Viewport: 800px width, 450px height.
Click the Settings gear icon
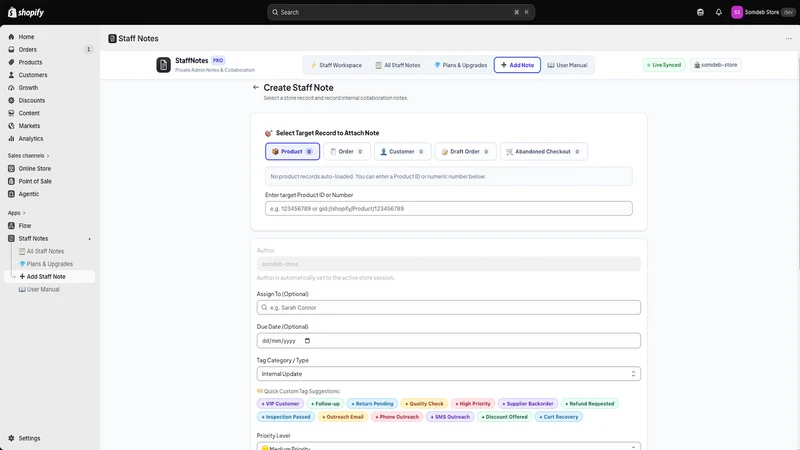pyautogui.click(x=11, y=438)
